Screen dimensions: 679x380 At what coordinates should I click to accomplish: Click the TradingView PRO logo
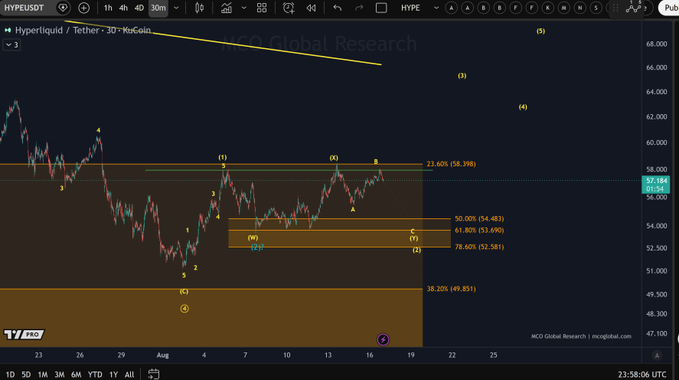(24, 334)
